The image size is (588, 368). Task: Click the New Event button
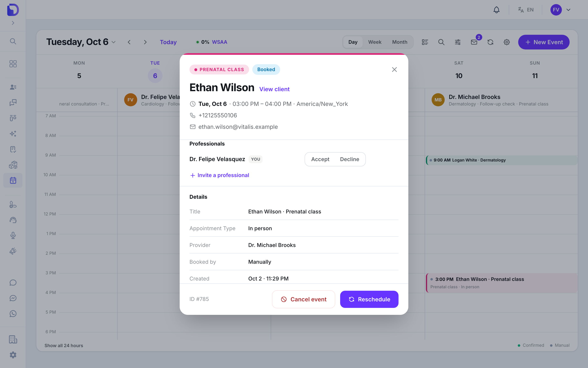[544, 42]
